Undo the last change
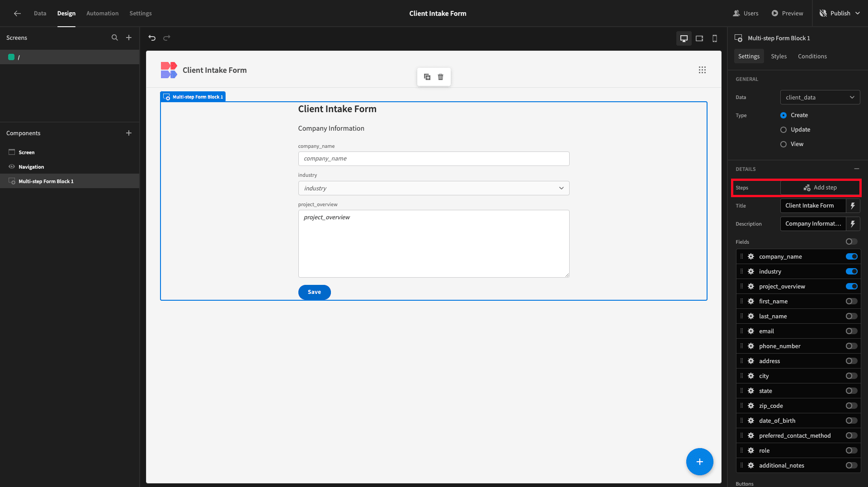Image resolution: width=868 pixels, height=487 pixels. pyautogui.click(x=152, y=38)
